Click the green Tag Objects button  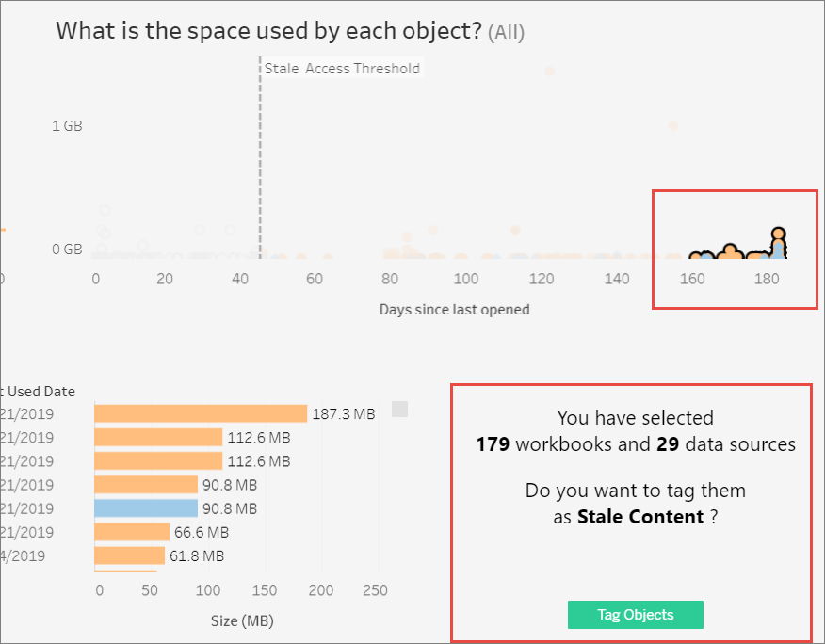[635, 615]
